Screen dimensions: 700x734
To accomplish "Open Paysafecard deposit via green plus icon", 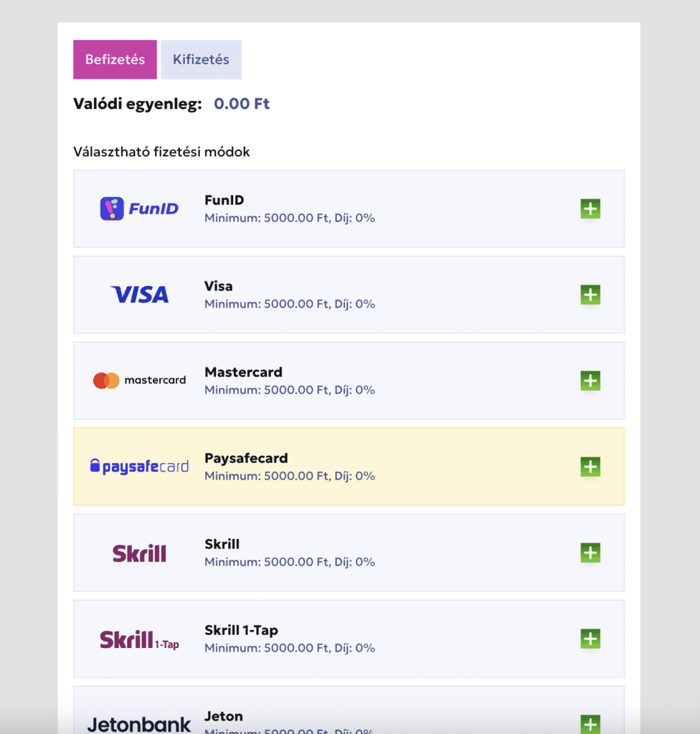I will [590, 467].
